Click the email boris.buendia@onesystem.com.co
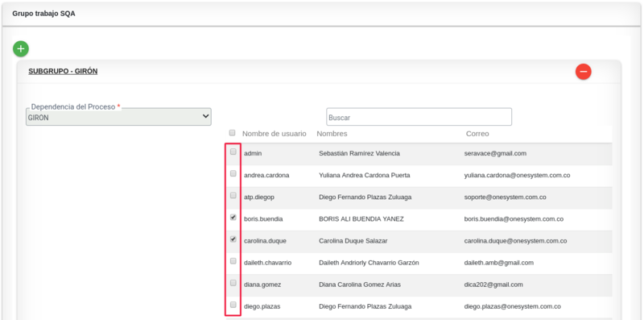Viewport: 644px width, 320px height. click(x=514, y=219)
